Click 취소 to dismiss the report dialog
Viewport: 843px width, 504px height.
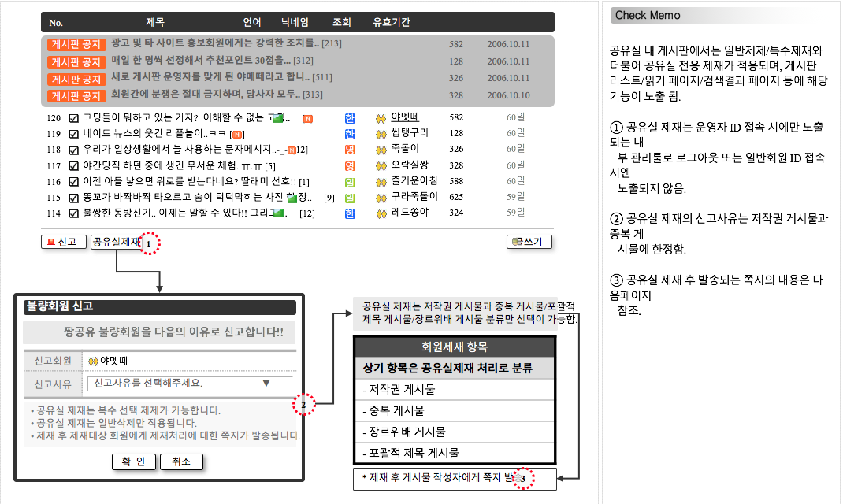(x=181, y=462)
